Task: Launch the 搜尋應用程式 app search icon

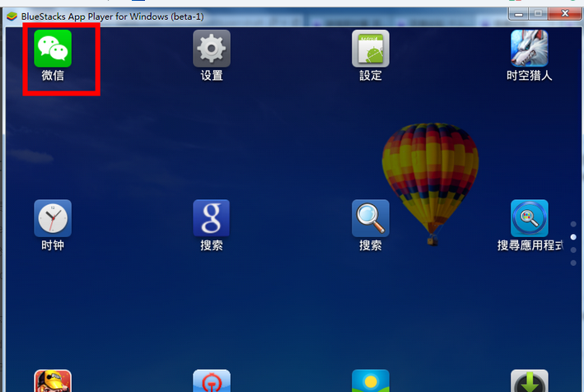Action: click(x=529, y=218)
